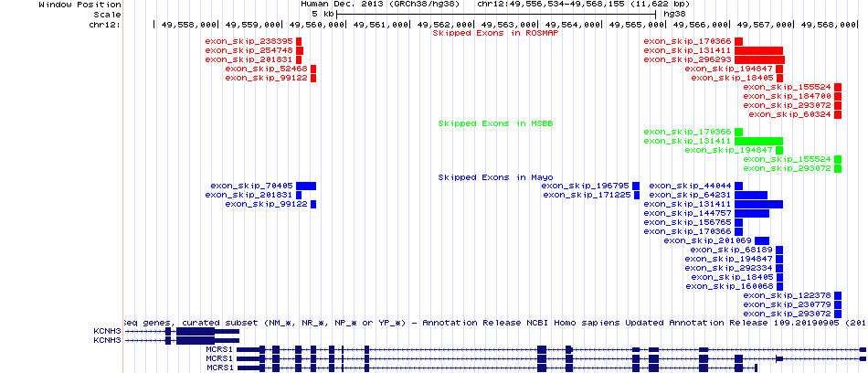Click the topmost KCNH3 gene label
Viewport: 868px width, 373px height.
click(107, 331)
